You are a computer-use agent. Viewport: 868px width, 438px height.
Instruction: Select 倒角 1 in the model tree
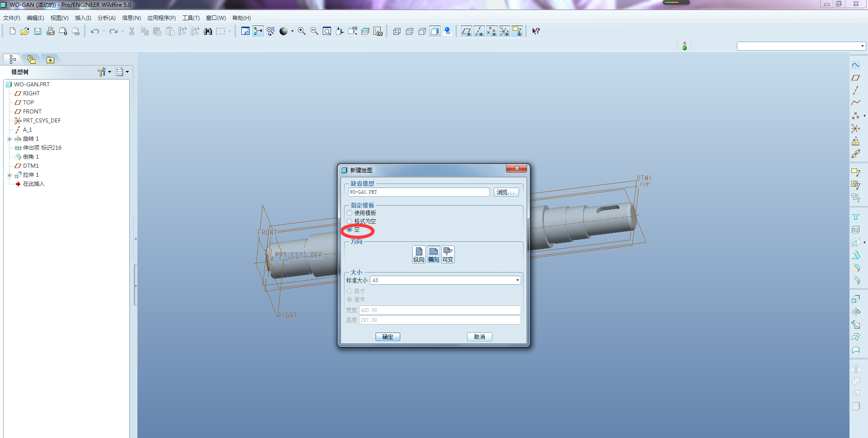[x=31, y=157]
